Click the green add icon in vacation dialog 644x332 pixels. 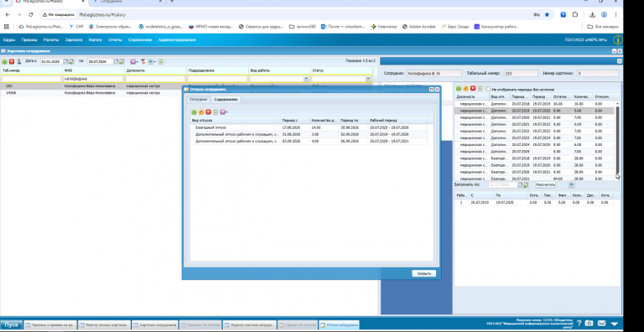194,112
